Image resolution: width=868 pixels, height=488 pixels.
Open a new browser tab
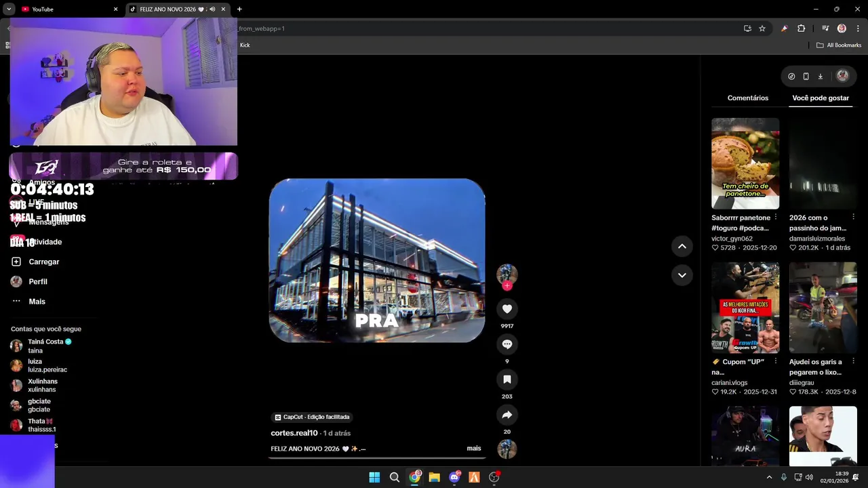pyautogui.click(x=239, y=9)
